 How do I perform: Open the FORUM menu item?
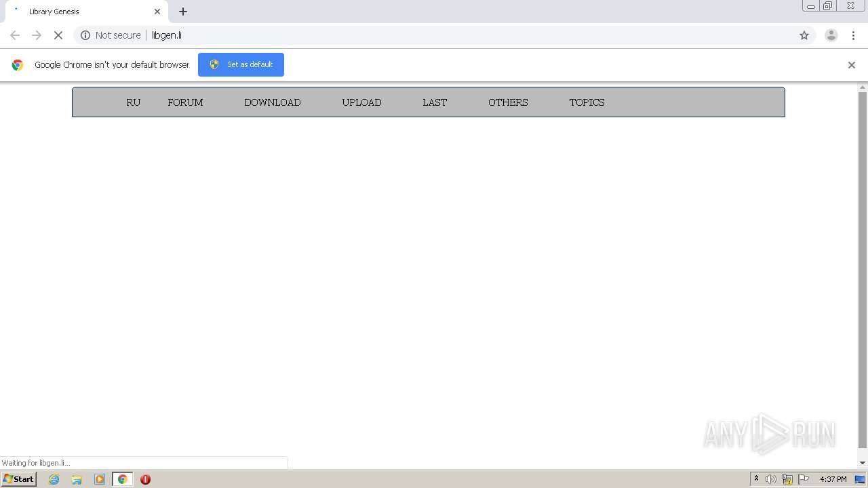pos(185,102)
